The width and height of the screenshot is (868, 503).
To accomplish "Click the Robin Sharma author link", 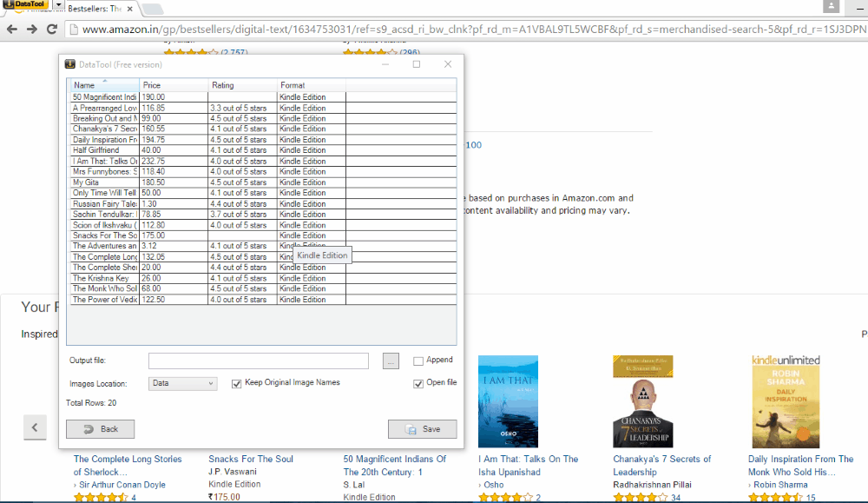I will [x=780, y=485].
